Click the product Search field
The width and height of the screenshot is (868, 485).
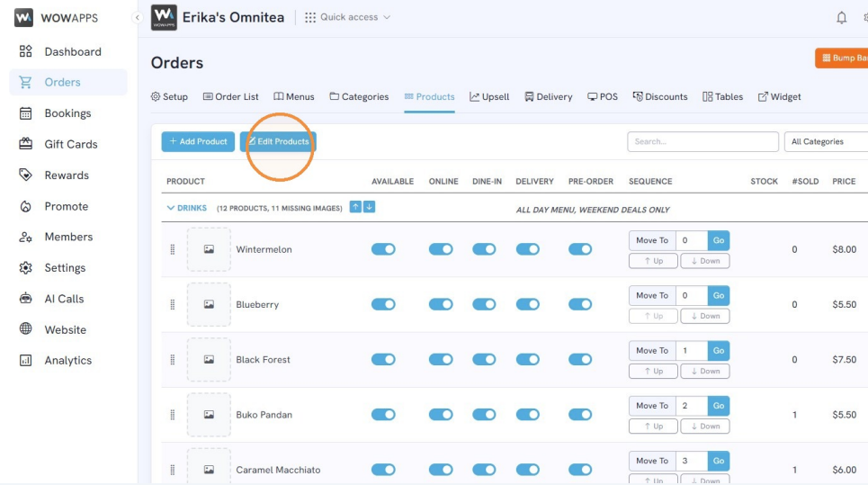pyautogui.click(x=702, y=142)
